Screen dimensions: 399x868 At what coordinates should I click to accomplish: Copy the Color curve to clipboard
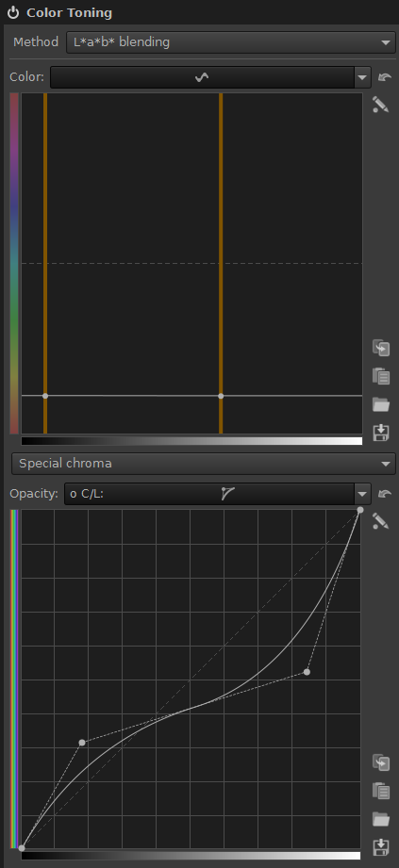point(381,348)
